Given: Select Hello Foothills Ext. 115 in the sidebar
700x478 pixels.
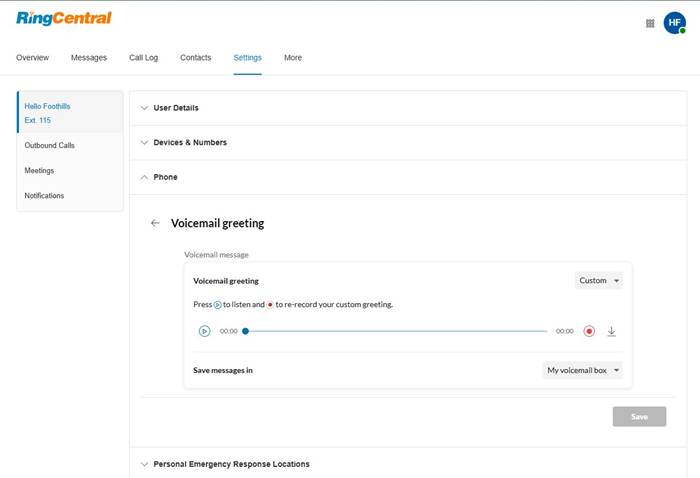Looking at the screenshot, I should 70,112.
